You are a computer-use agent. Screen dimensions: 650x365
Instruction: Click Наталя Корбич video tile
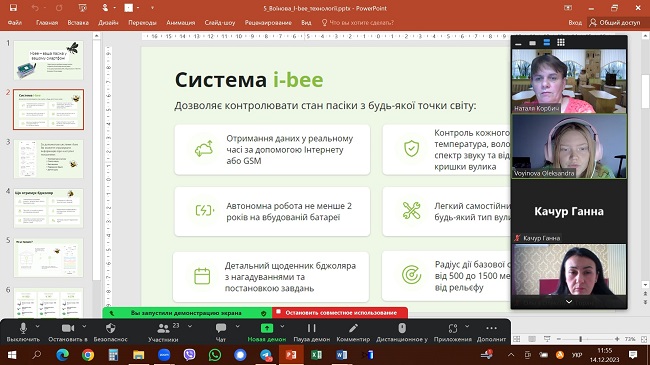pos(569,81)
